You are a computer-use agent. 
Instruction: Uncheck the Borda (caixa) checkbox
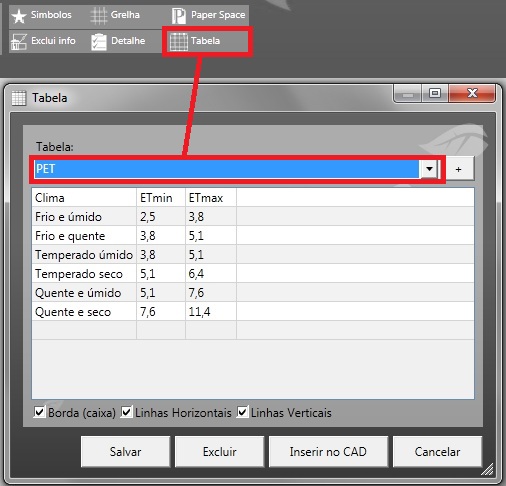point(39,412)
